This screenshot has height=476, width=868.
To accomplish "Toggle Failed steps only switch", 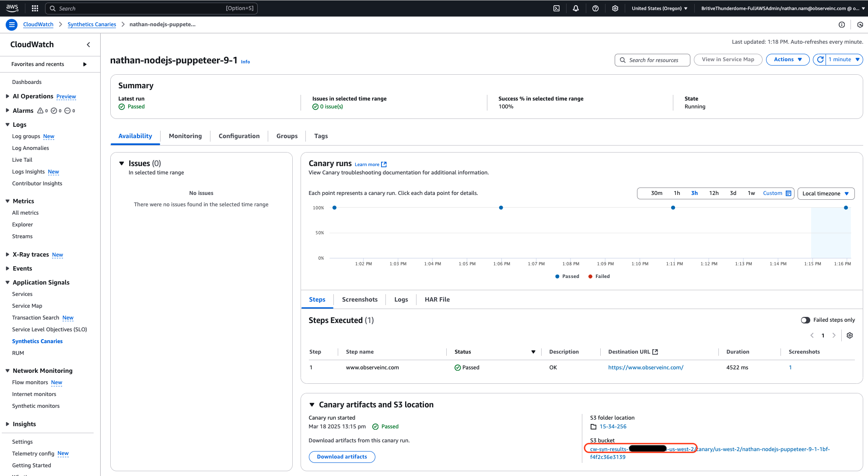I will coord(805,320).
